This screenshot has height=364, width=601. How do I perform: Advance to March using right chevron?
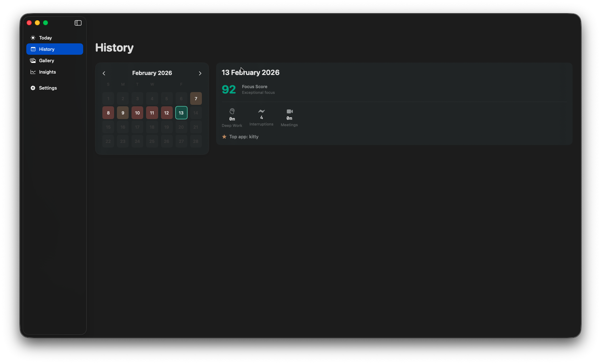click(x=200, y=73)
